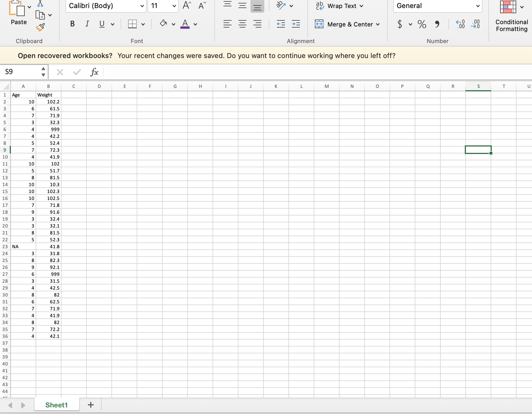This screenshot has height=414, width=532.
Task: Add a new sheet with plus button
Action: (91, 405)
